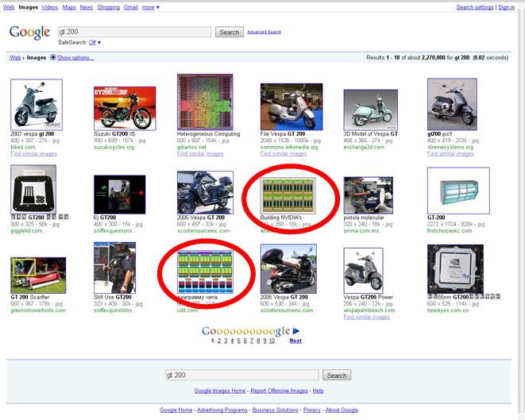The height and width of the screenshot is (420, 525).
Task: Open Business Solutions footer link
Action: tap(276, 410)
